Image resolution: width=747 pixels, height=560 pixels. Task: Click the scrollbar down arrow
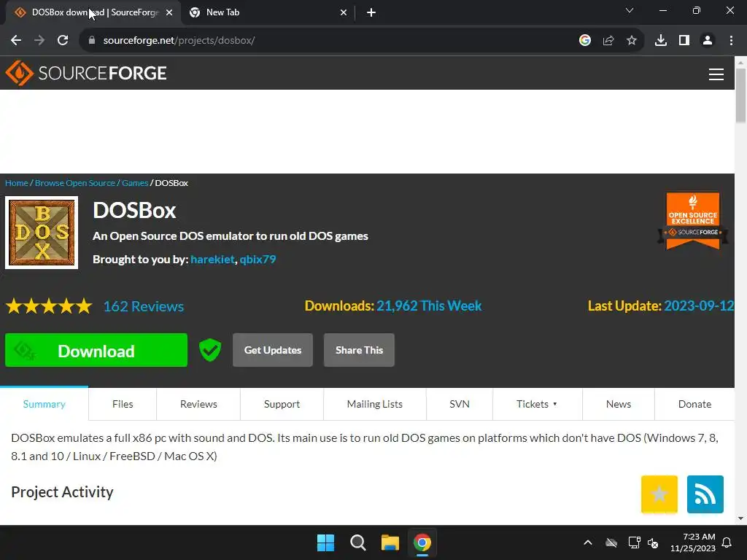(740, 518)
